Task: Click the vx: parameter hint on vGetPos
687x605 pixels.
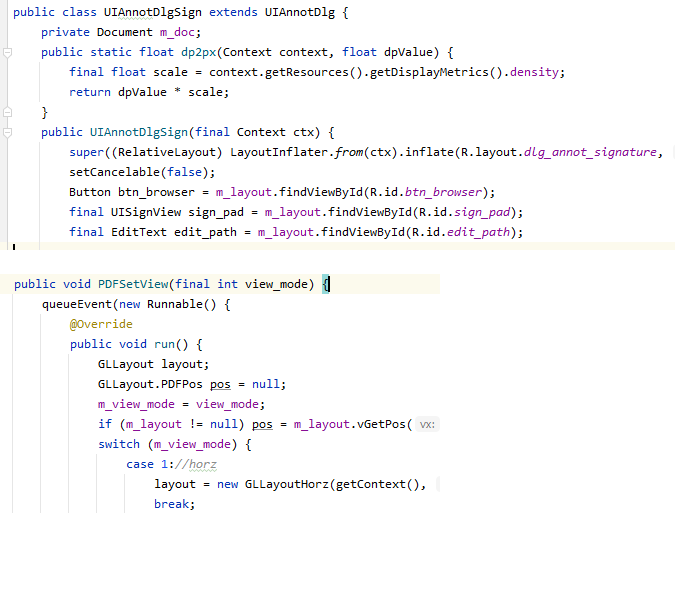Action: (427, 424)
